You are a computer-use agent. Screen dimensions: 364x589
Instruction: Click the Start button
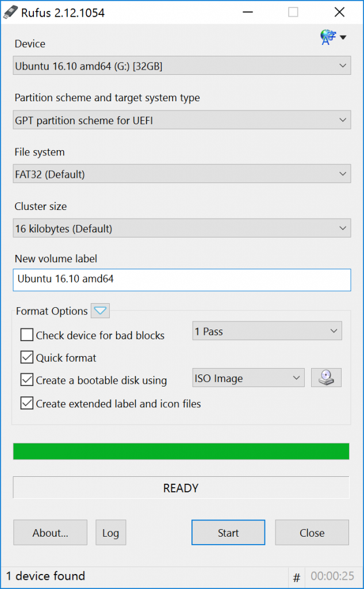coord(228,532)
